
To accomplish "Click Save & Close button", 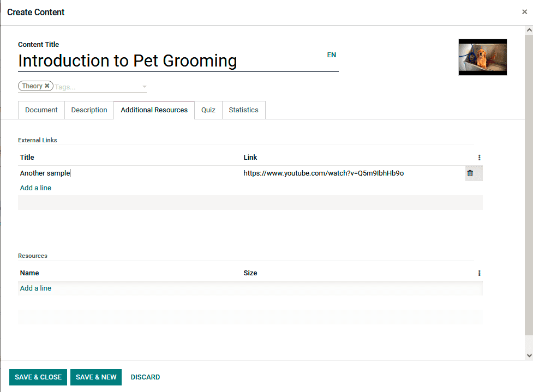I will coord(38,377).
